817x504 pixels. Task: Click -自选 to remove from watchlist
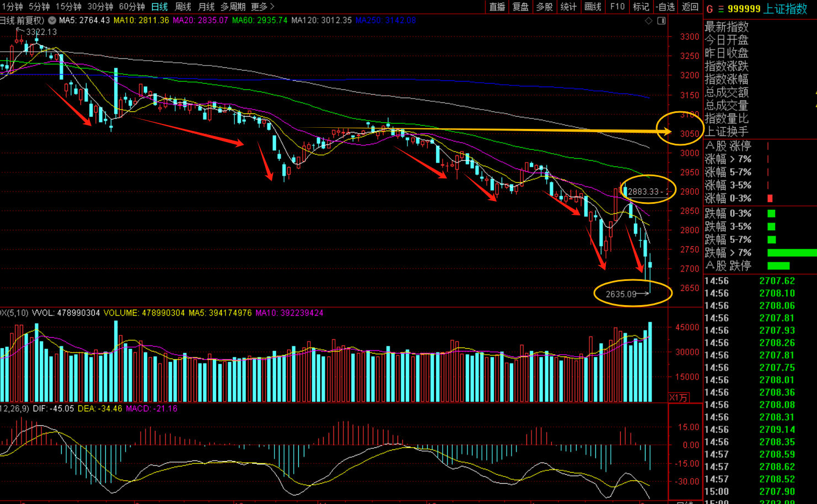pyautogui.click(x=666, y=7)
